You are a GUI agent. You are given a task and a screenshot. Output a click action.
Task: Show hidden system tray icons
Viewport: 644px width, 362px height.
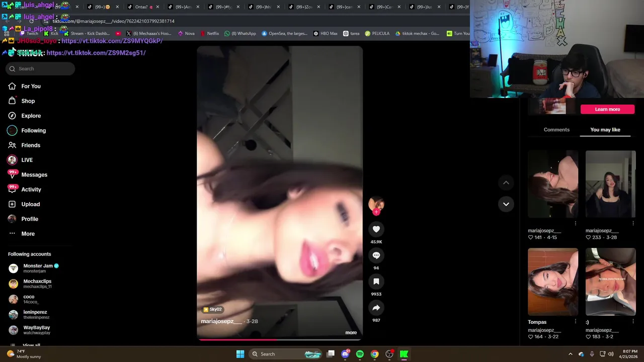point(570,354)
